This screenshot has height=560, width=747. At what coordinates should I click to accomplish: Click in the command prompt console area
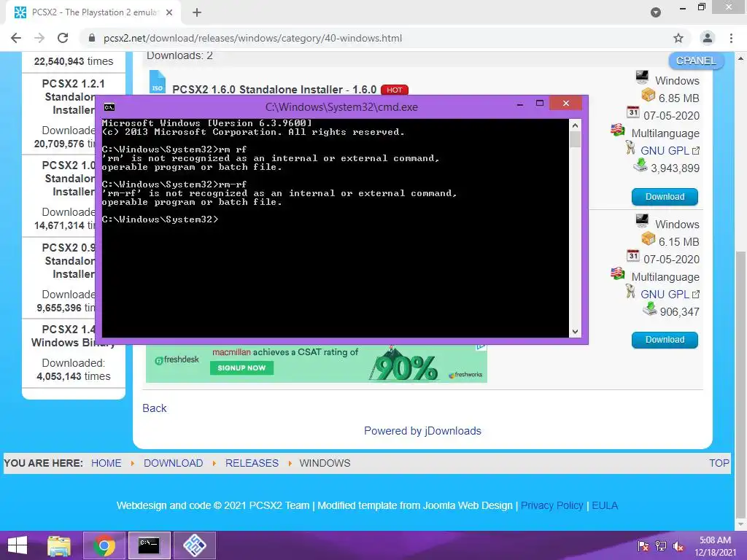pyautogui.click(x=335, y=228)
